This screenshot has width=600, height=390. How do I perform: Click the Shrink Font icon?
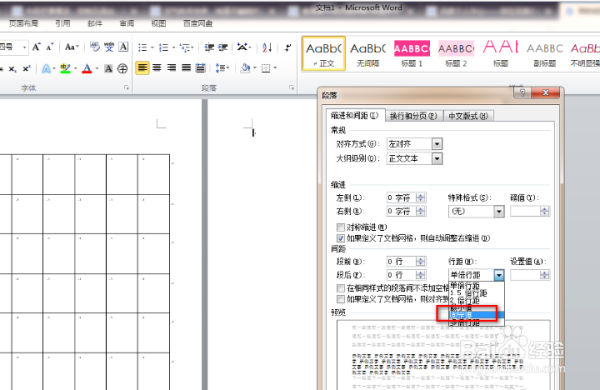[x=50, y=47]
